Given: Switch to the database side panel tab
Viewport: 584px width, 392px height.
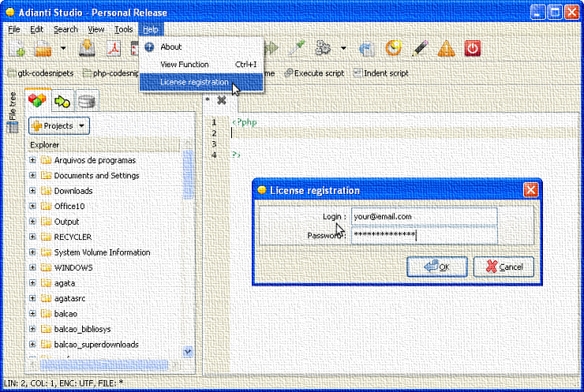Looking at the screenshot, I should coord(86,101).
